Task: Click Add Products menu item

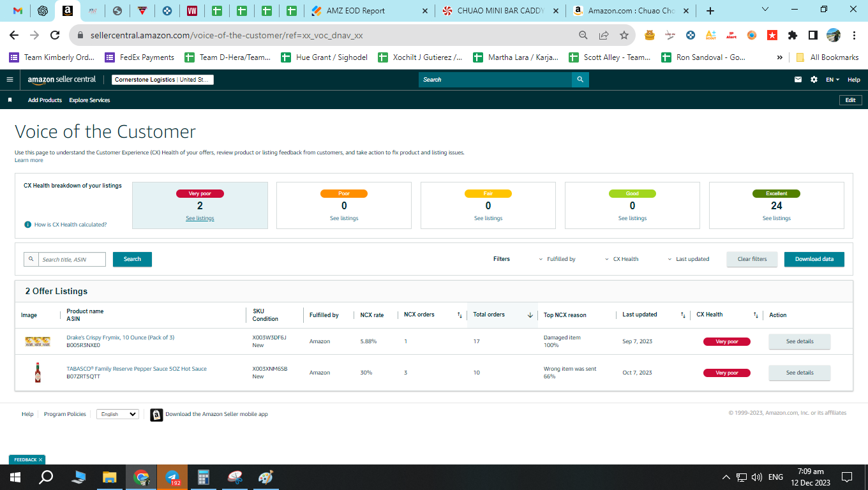Action: coord(45,100)
